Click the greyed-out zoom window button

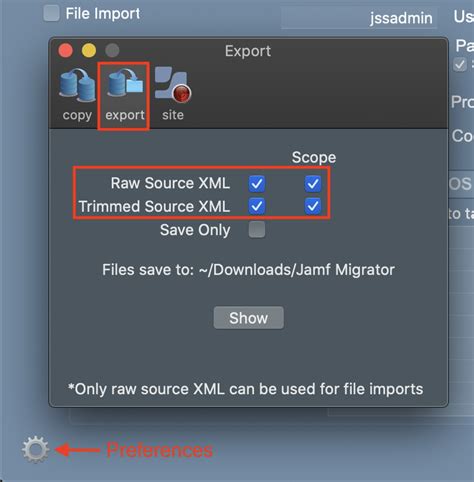click(x=112, y=51)
